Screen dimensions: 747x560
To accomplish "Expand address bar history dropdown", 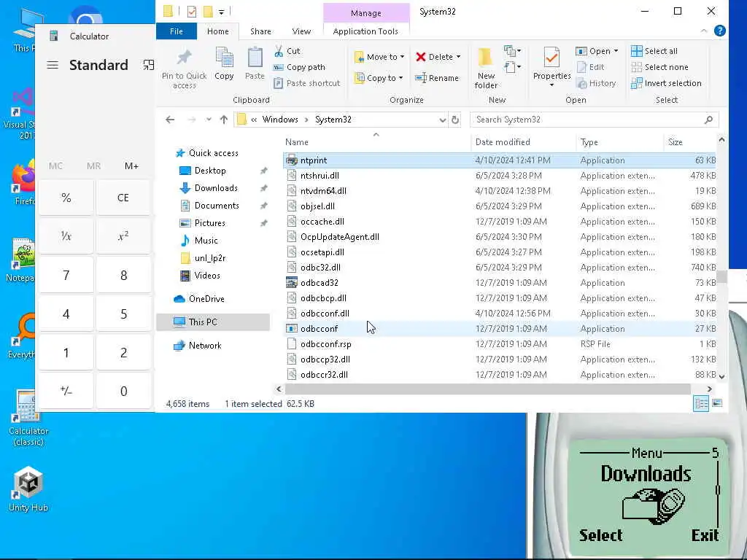I will pos(443,120).
